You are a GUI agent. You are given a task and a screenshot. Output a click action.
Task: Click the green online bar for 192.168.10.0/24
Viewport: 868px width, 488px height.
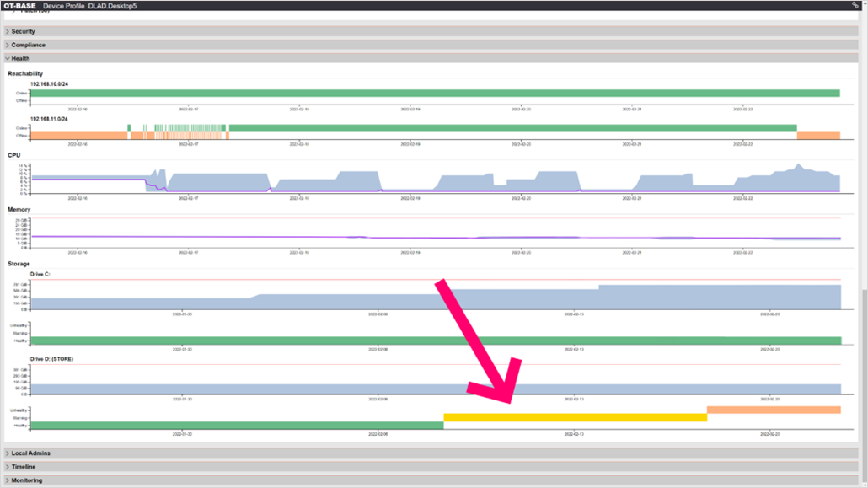[435, 93]
